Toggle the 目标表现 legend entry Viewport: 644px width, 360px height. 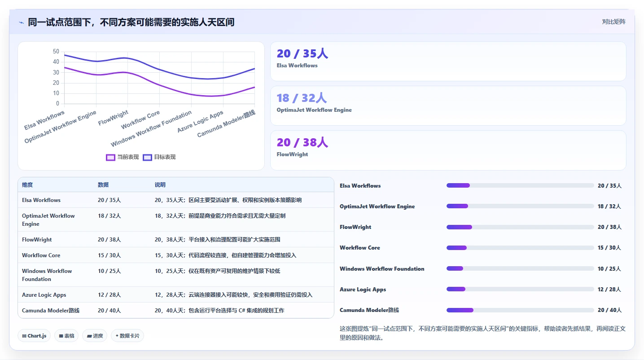click(x=159, y=157)
